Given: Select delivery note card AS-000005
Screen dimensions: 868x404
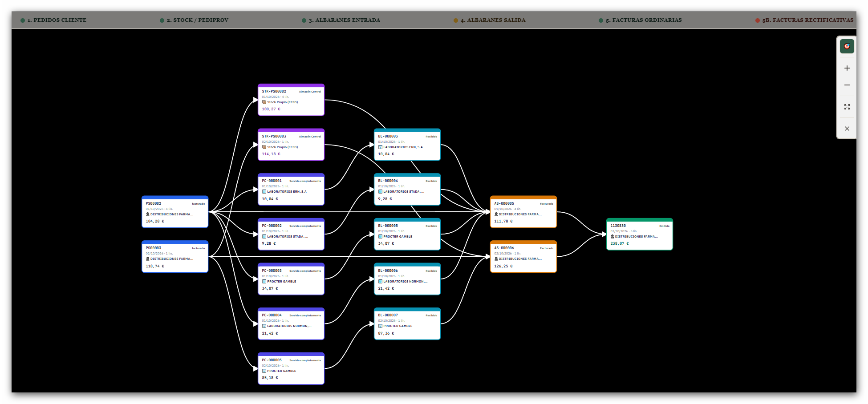Looking at the screenshot, I should coord(523,212).
